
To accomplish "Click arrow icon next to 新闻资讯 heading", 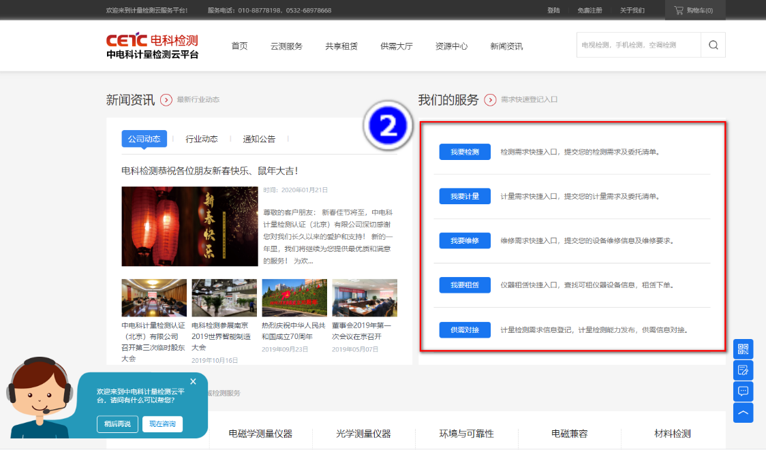I will [x=166, y=100].
